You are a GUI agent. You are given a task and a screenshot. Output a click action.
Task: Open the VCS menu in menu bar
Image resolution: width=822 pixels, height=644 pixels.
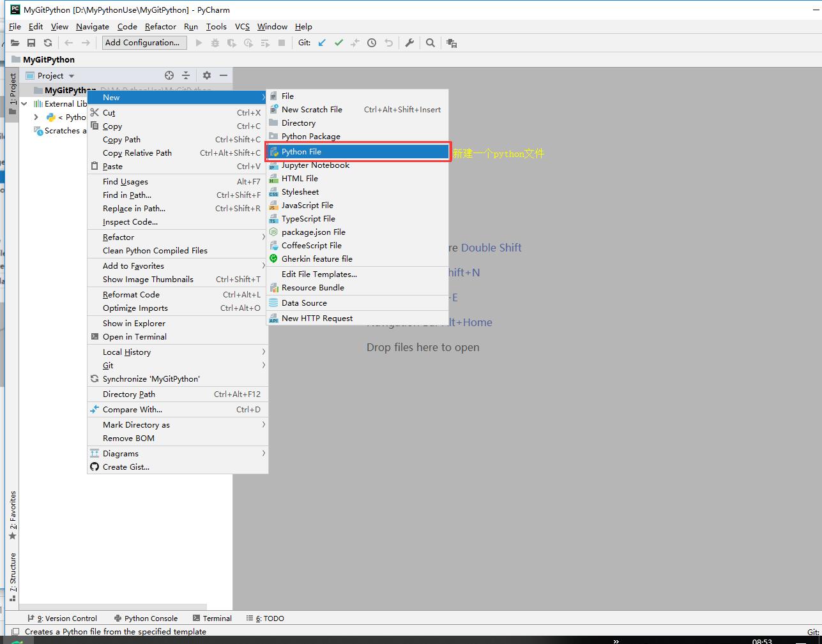pos(242,26)
